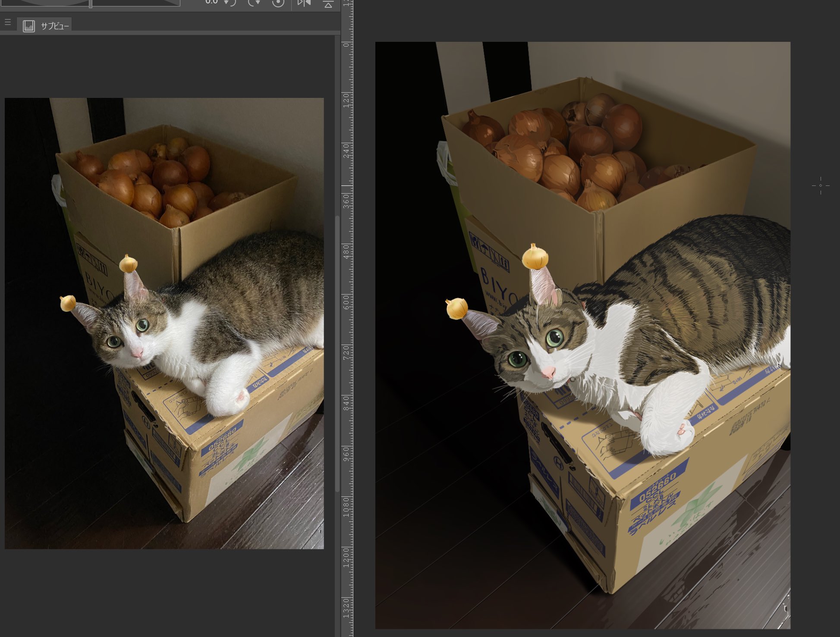Reset the view rotation with circle icon
The image size is (840, 637).
[x=278, y=3]
